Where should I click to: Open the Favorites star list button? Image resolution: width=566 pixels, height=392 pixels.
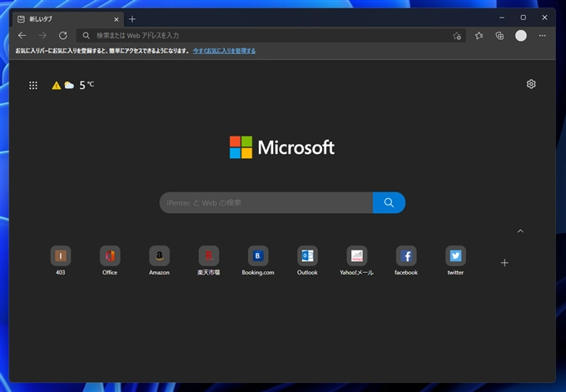pyautogui.click(x=479, y=36)
